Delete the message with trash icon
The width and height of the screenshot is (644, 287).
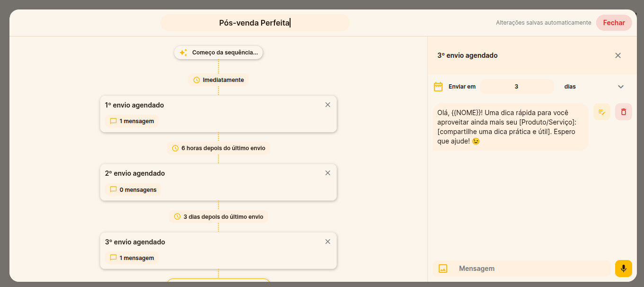(623, 112)
